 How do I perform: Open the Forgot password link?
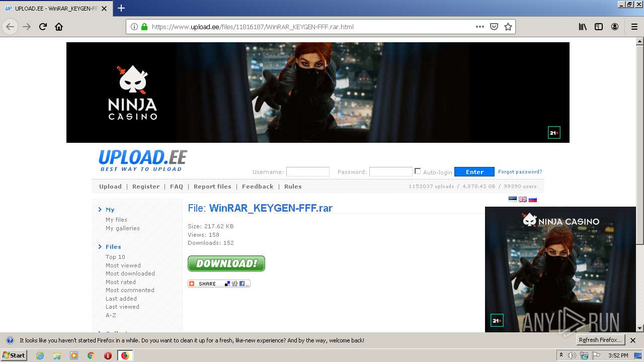[x=520, y=171]
